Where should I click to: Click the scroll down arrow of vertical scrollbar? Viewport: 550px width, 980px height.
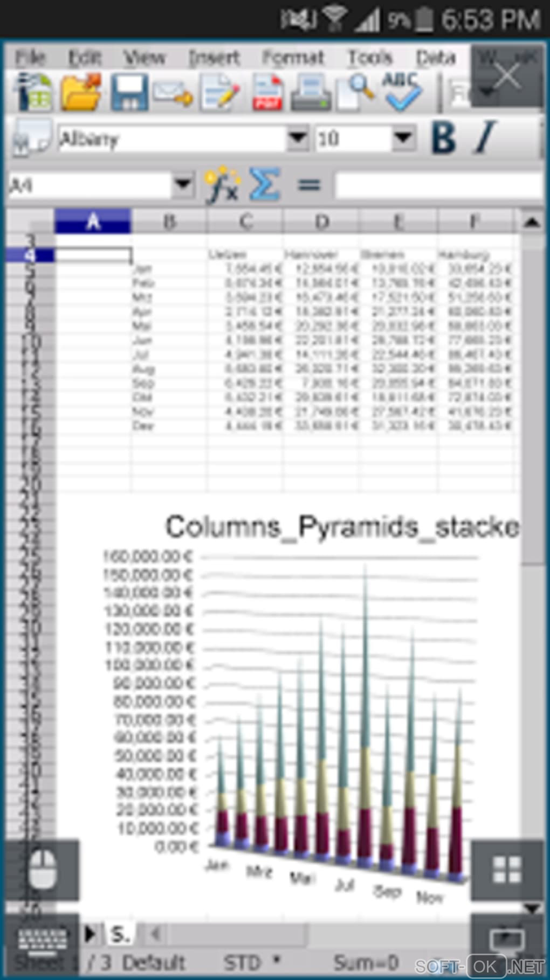click(x=533, y=908)
